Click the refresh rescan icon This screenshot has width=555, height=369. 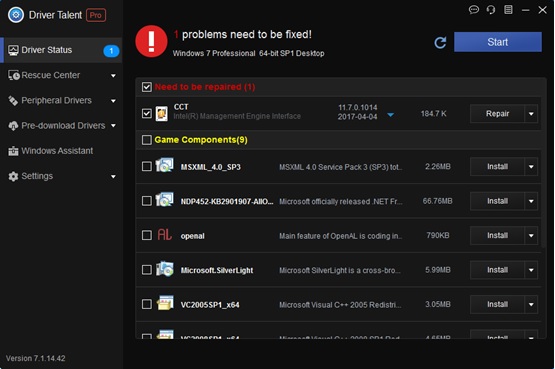440,43
